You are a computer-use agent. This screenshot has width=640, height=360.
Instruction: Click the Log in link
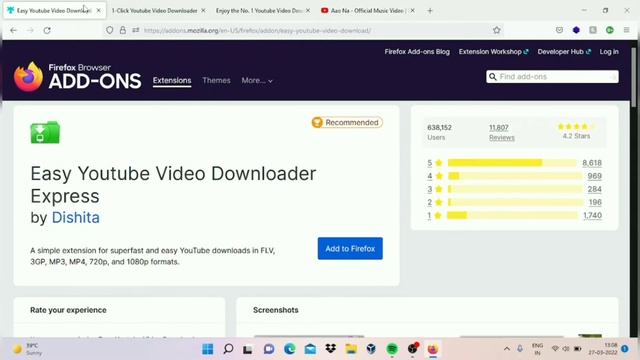(609, 52)
